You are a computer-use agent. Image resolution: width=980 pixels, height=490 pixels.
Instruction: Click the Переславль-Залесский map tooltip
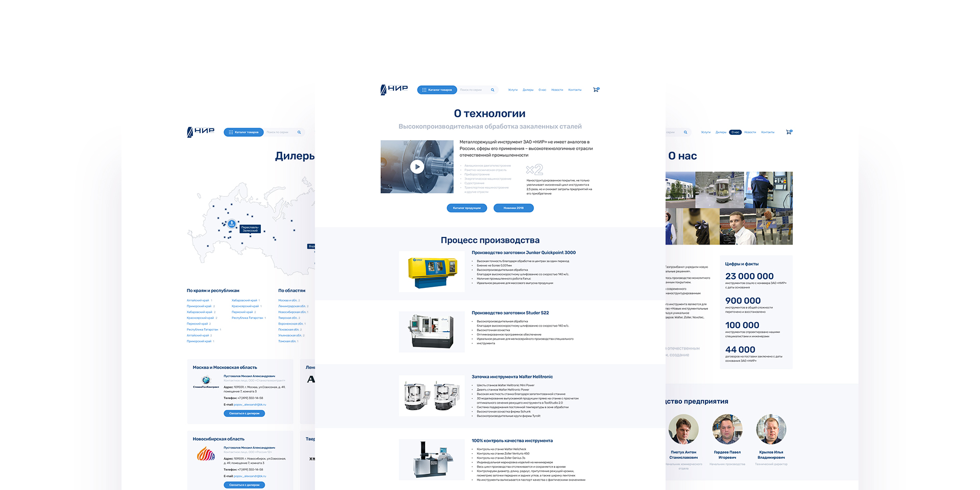(x=250, y=229)
